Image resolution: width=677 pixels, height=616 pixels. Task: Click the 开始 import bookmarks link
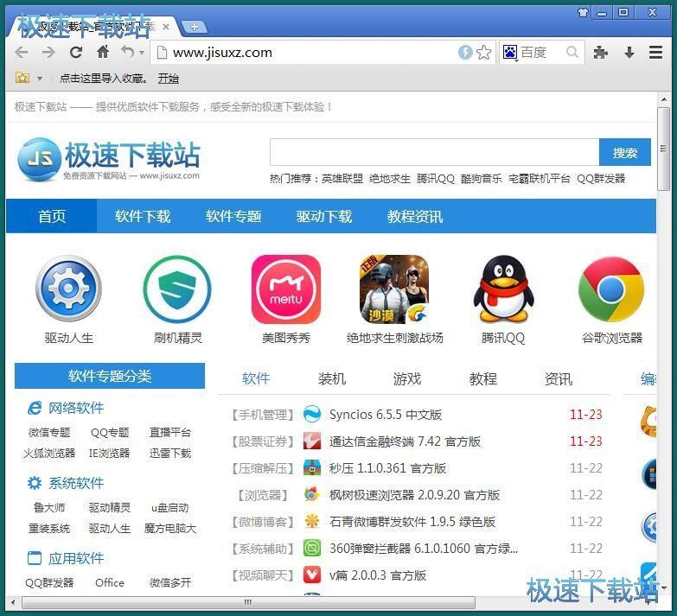point(168,79)
